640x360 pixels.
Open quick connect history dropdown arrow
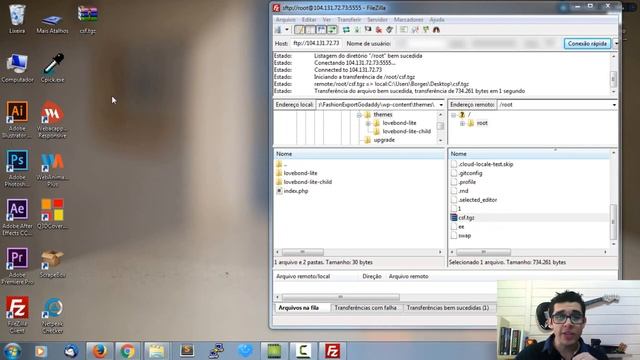tap(616, 44)
